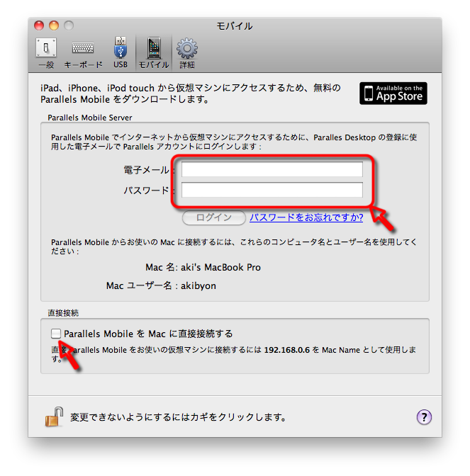This screenshot has height=476, width=470.
Task: Select the モバイル iPhone toolbar icon
Action: click(x=154, y=53)
